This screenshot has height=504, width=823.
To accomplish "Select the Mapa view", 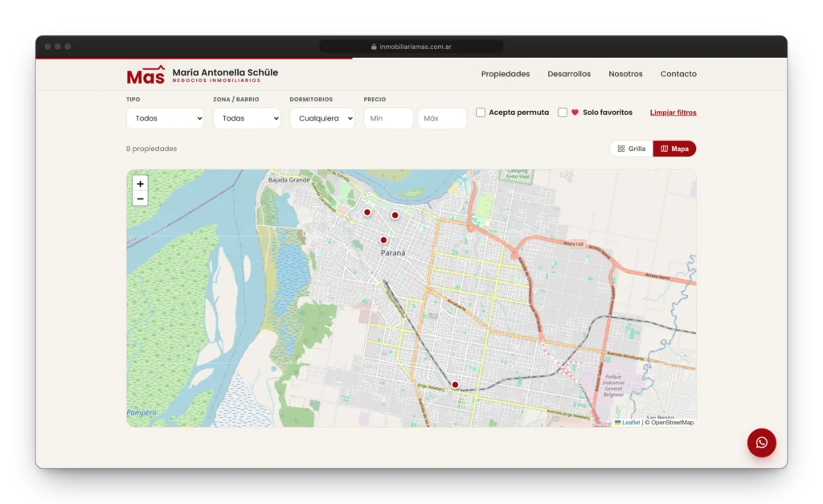I will 674,149.
